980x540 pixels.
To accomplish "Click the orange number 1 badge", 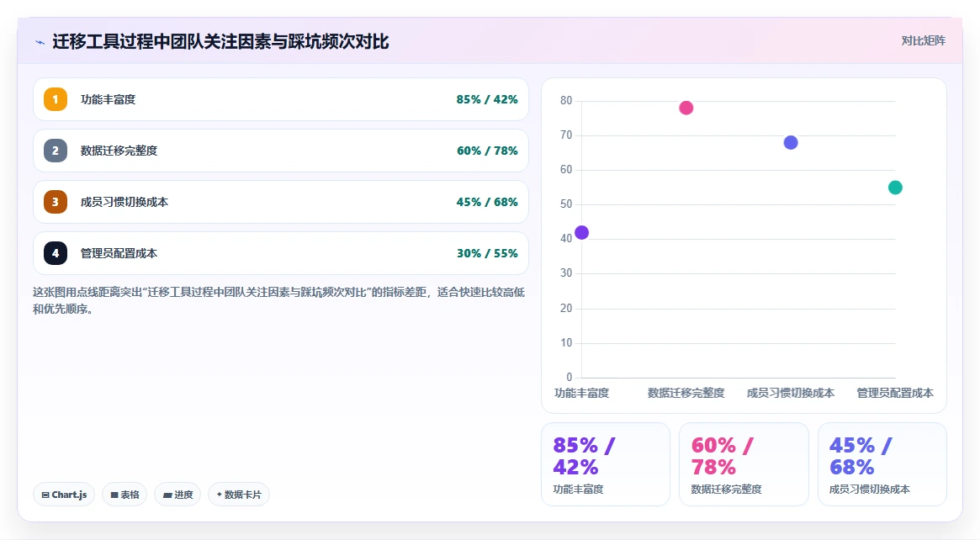I will coord(56,99).
